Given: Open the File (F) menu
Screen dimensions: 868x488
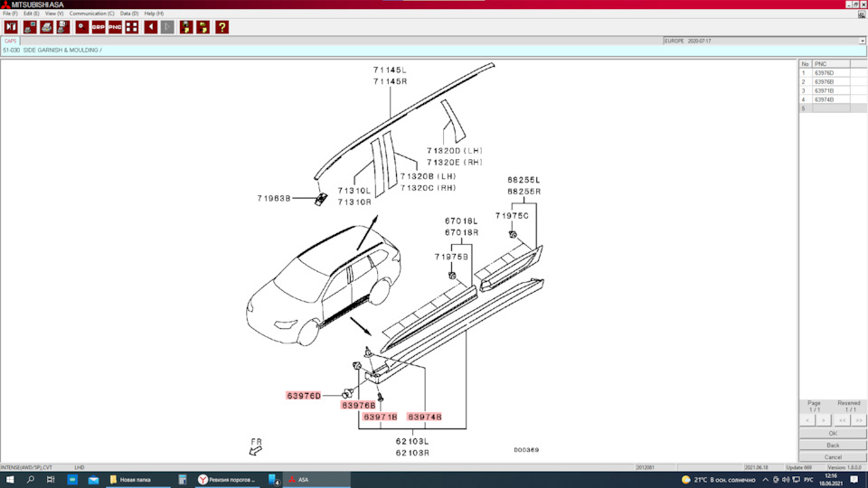Looking at the screenshot, I should pyautogui.click(x=10, y=14).
